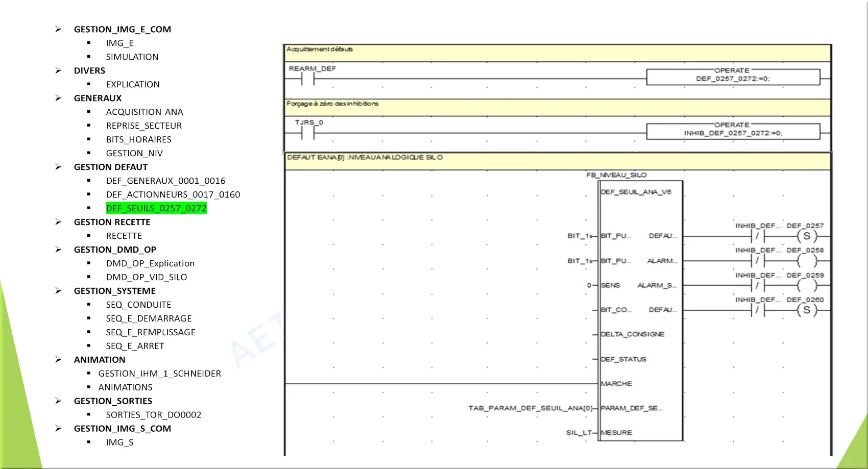Select SEQ_E_REMPLISSAGE entry
The width and height of the screenshot is (868, 469).
(151, 333)
